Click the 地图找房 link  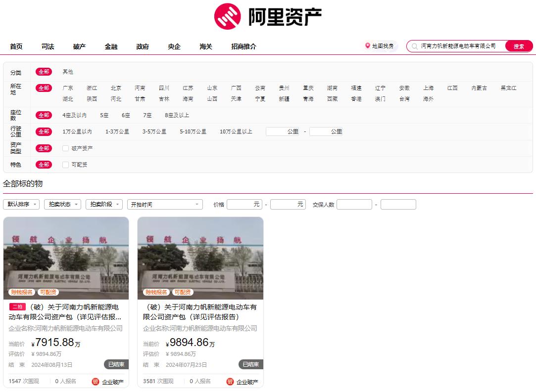pos(383,46)
